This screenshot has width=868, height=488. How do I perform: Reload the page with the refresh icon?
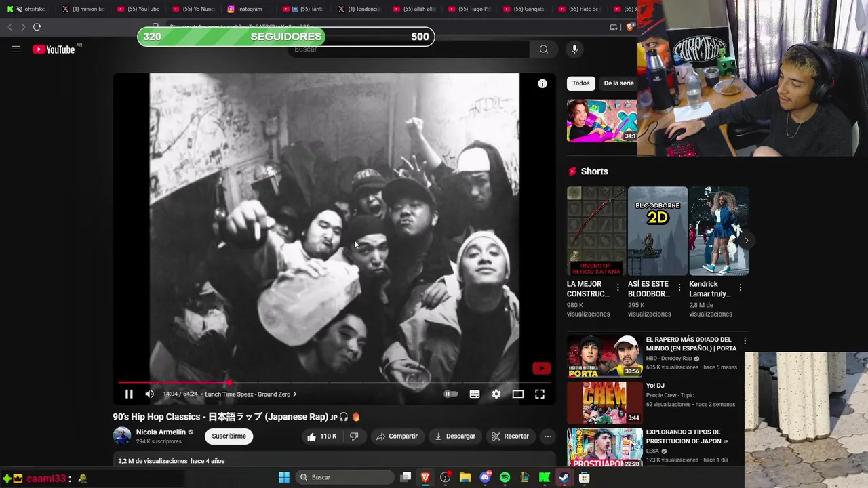click(37, 27)
